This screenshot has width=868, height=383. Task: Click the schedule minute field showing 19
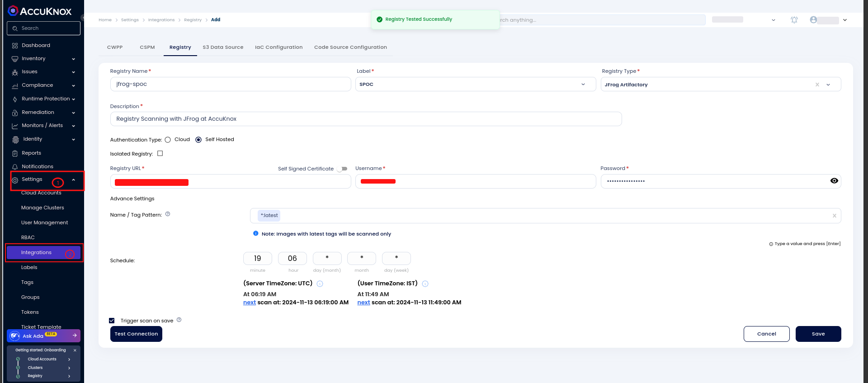258,258
